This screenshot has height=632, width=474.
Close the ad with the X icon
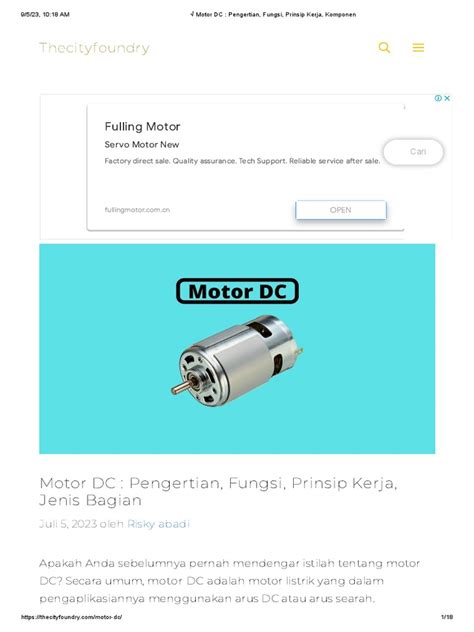tap(447, 98)
